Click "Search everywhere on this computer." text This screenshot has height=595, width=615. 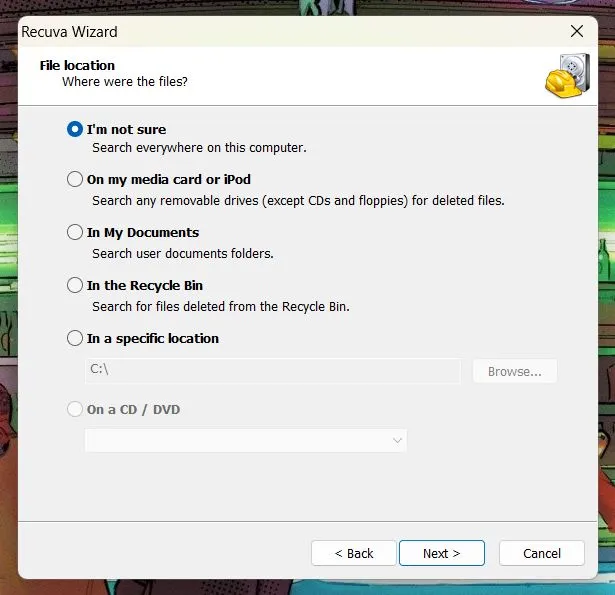[199, 148]
